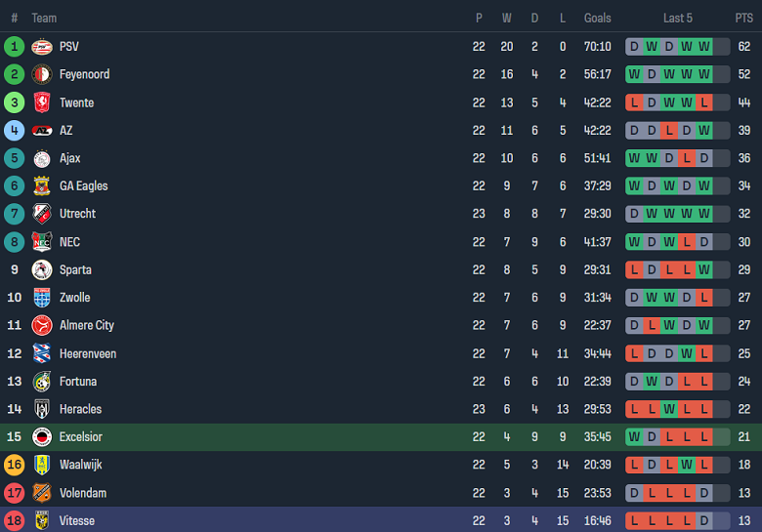Click the Last 5 column header

point(678,18)
